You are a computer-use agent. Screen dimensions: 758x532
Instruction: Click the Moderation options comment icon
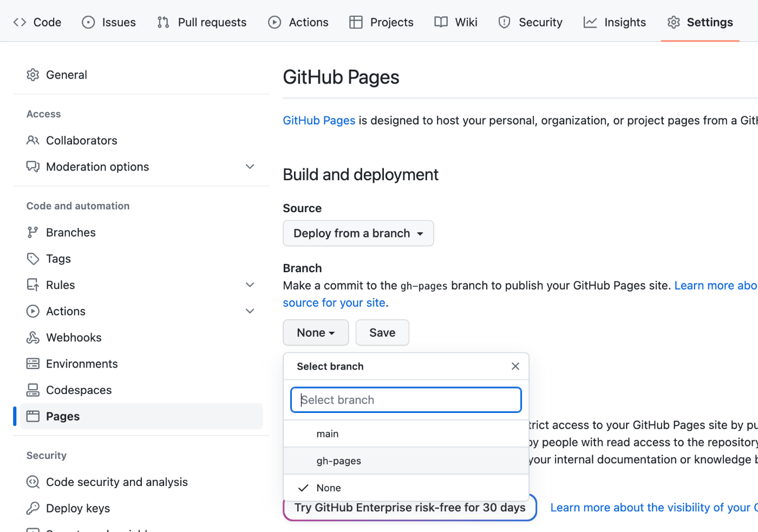pyautogui.click(x=33, y=167)
